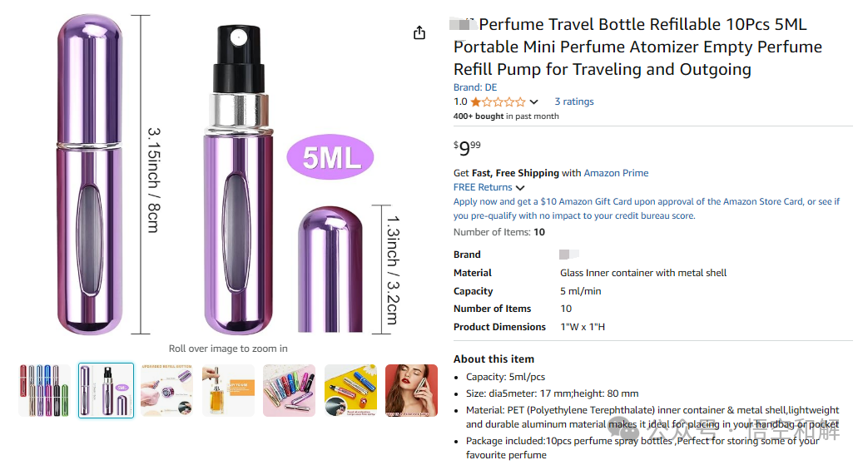Screen dimensions: 868x465
Task: Open the Brand: DE link
Action: (x=475, y=87)
